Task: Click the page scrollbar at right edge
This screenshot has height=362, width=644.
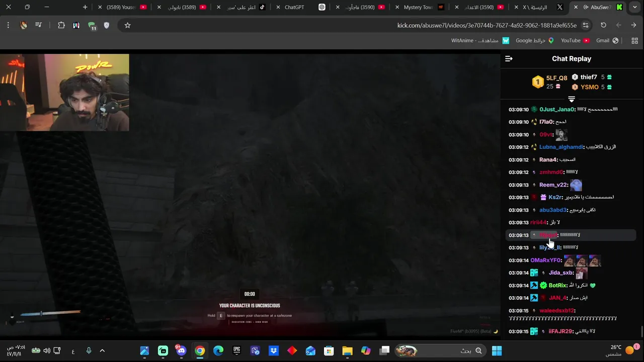Action: point(642,332)
